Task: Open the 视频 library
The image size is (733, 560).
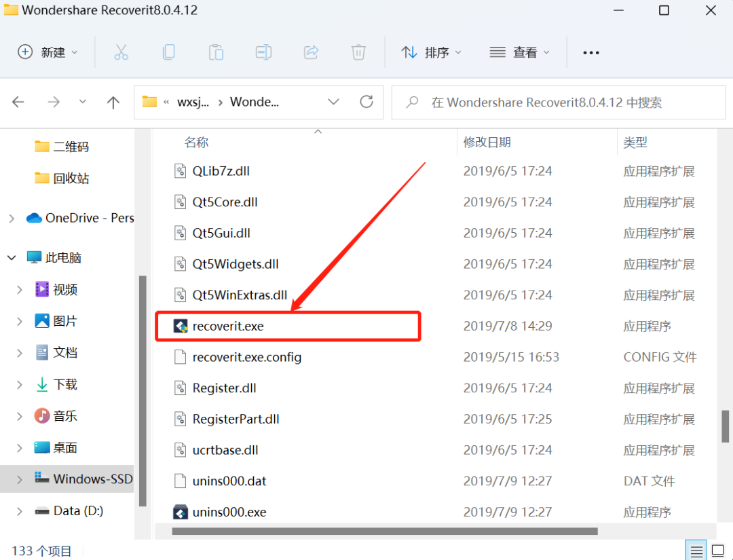Action: point(56,289)
